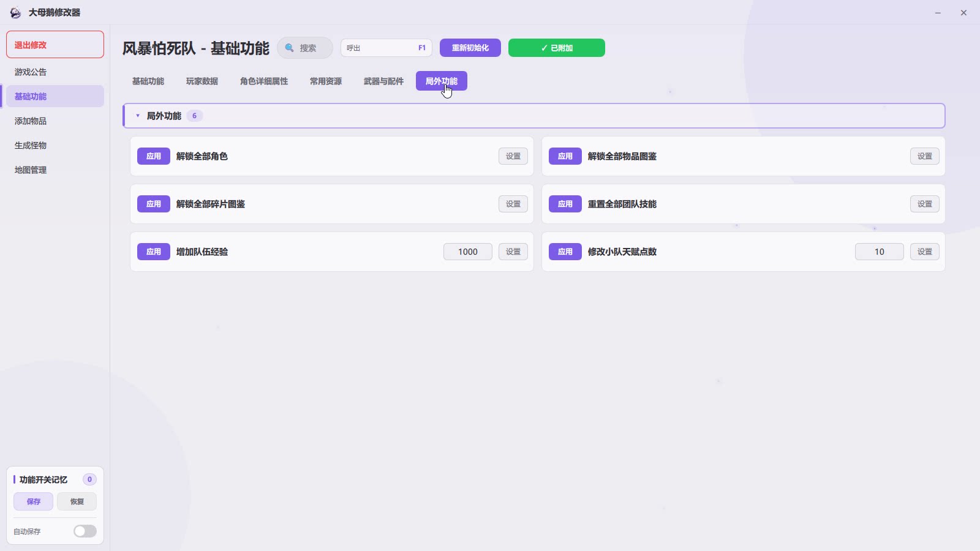Screen dimensions: 980x551
Task: Apply 解锁全部角色
Action: tap(154, 156)
